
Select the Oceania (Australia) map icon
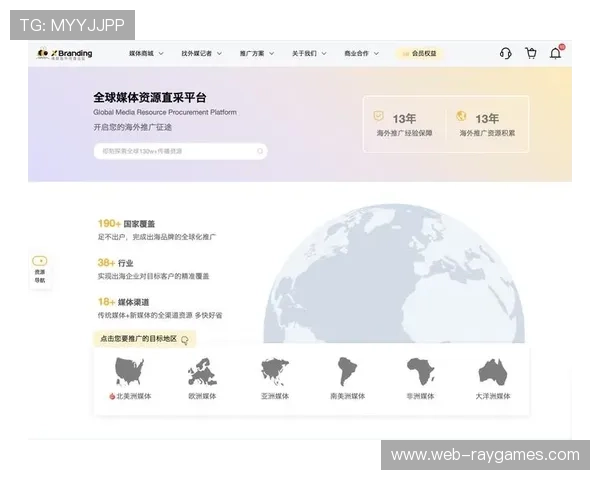(492, 372)
